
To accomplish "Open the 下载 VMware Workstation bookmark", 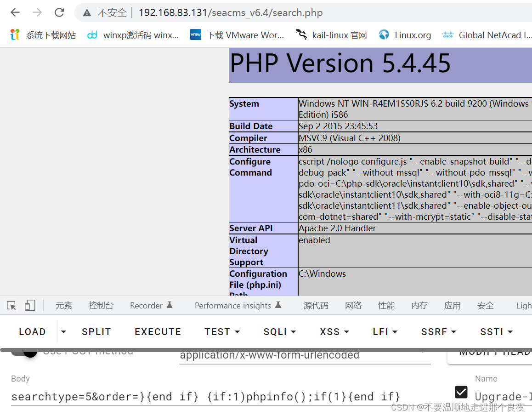I will (237, 35).
